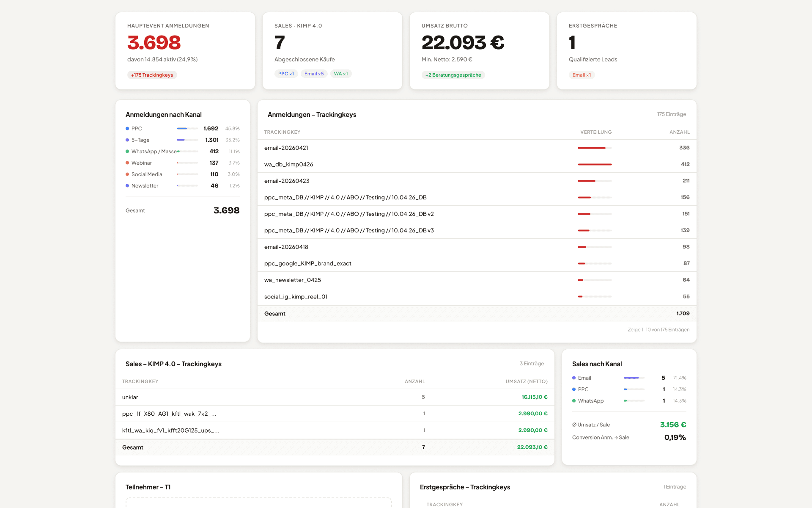This screenshot has height=508, width=812.
Task: Click the Email x5 sales tag
Action: (x=314, y=74)
